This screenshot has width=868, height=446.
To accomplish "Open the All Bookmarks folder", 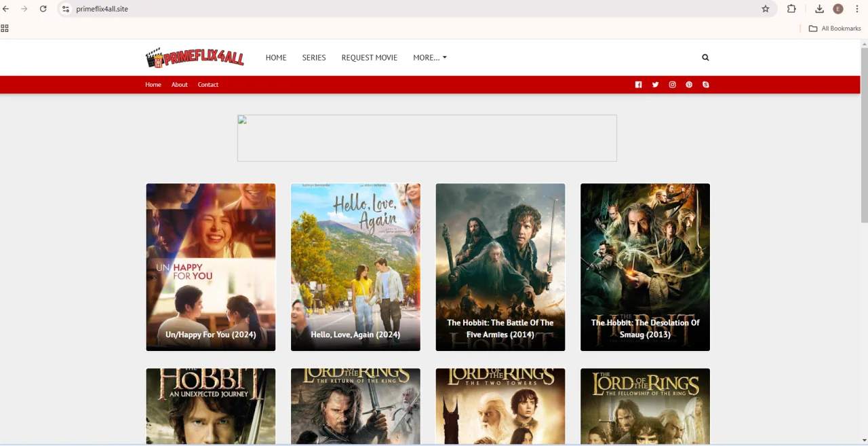I will pos(835,29).
